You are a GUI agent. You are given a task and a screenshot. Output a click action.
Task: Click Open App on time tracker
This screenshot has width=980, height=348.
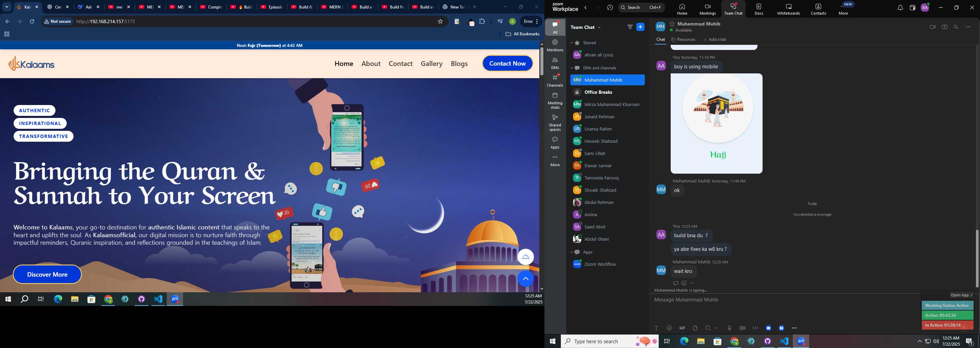[961, 295]
